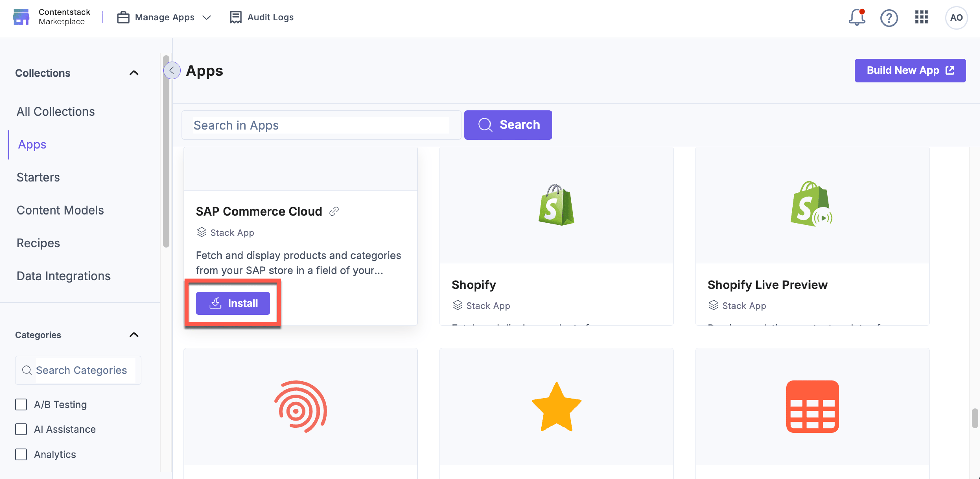
Task: Collapse the Collections section
Action: coord(134,73)
